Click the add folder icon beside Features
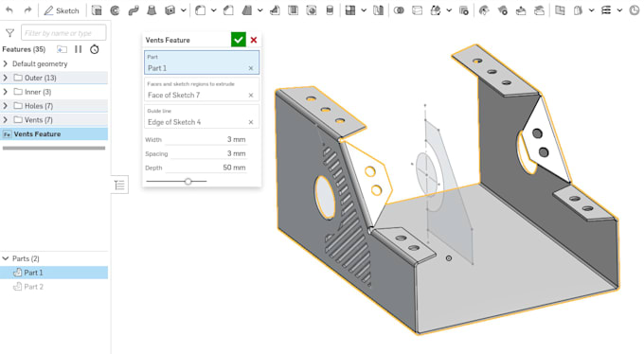This screenshot has height=354, width=644. click(62, 49)
